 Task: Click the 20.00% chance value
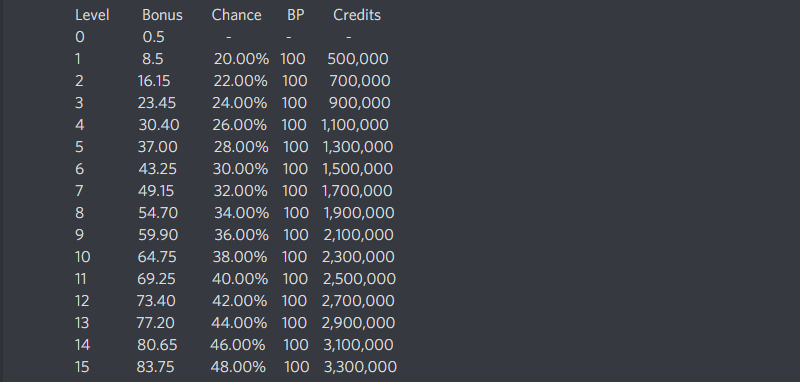241,59
